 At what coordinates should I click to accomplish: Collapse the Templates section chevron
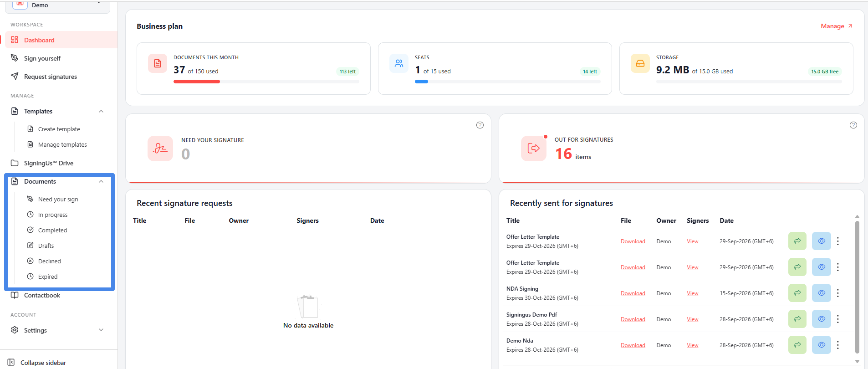pyautogui.click(x=101, y=111)
